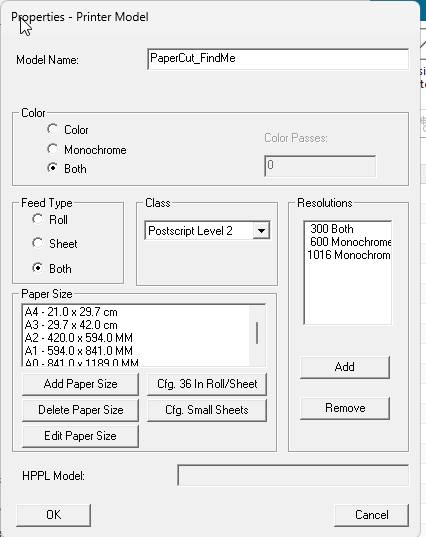
Task: Click the Postscript Level 2 combo box
Action: (x=207, y=230)
